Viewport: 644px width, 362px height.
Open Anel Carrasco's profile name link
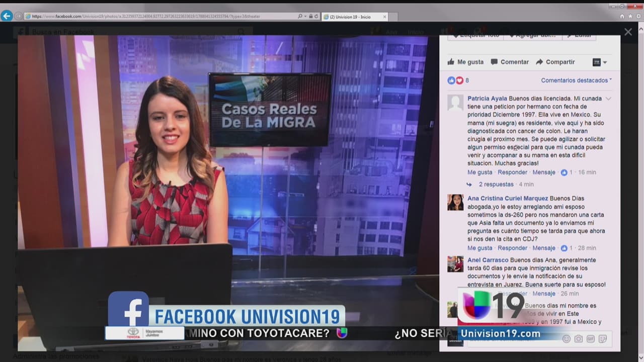point(488,260)
